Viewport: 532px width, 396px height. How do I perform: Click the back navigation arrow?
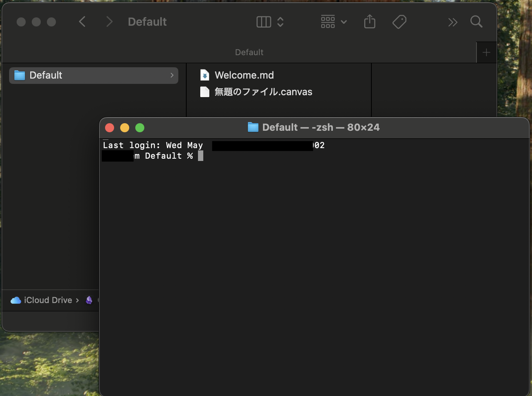click(x=82, y=22)
